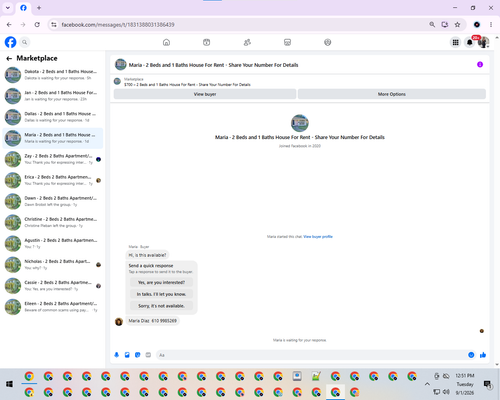Open Chrome tab search dropdown arrow
Screen dimensions: 500x400
click(8, 8)
